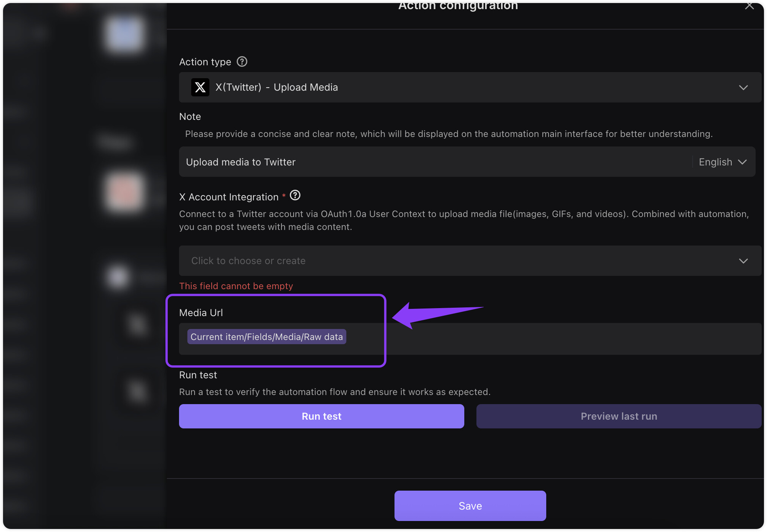Click the empty area of Media Url field
Screen dimensions: 767x532
[x=554, y=339]
